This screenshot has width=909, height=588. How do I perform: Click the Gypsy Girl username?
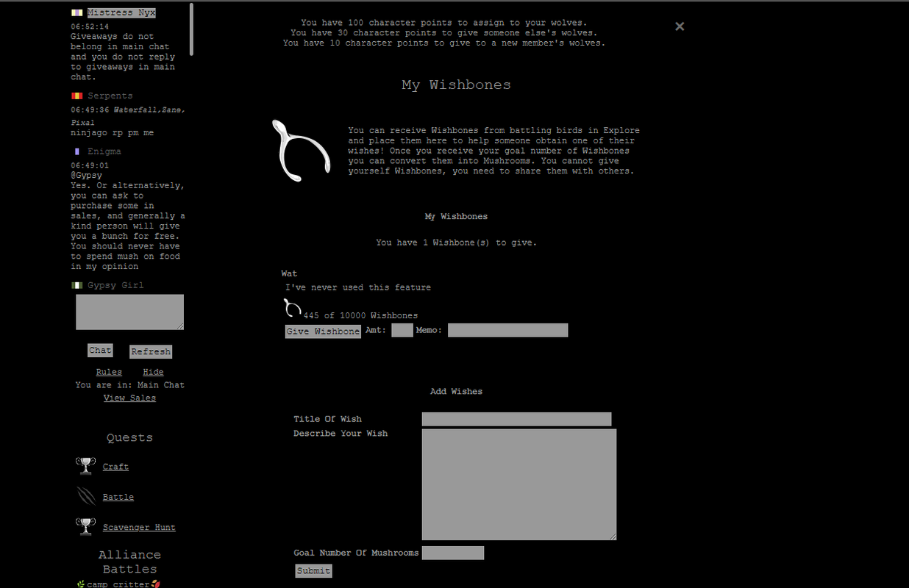pos(115,285)
